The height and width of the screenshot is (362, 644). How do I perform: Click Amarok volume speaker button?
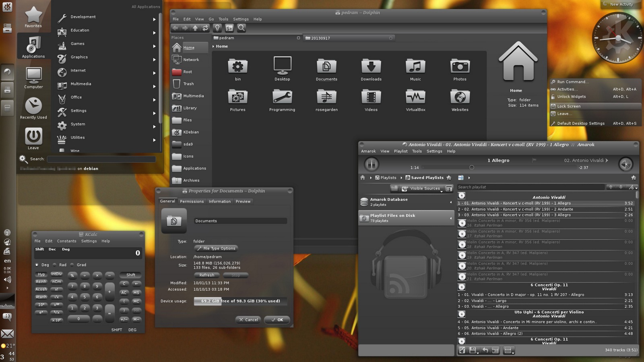click(625, 164)
